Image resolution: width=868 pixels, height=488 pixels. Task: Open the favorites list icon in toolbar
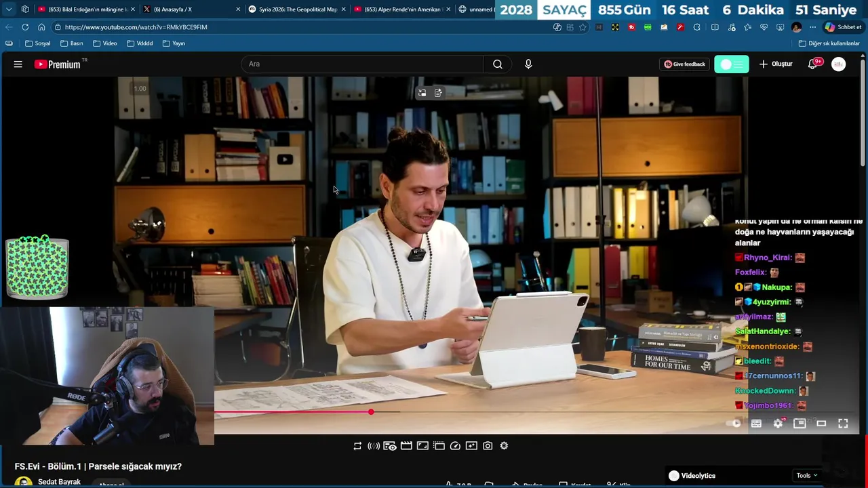pyautogui.click(x=747, y=27)
